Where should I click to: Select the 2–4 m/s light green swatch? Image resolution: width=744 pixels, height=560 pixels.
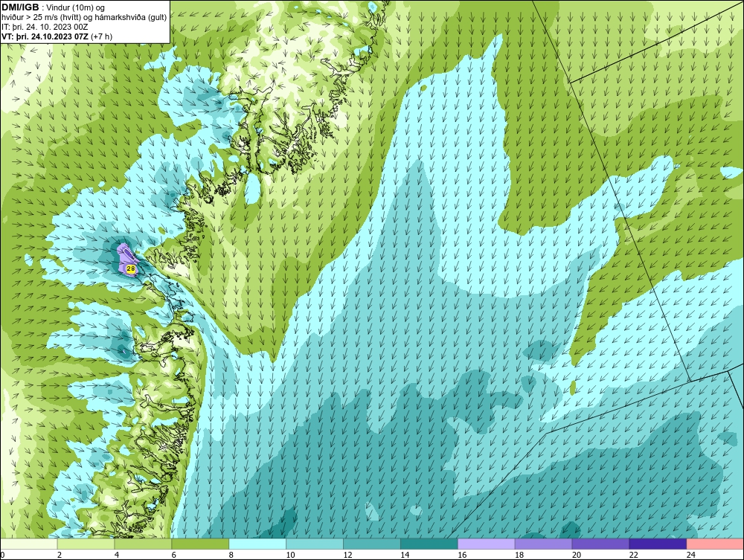point(86,544)
